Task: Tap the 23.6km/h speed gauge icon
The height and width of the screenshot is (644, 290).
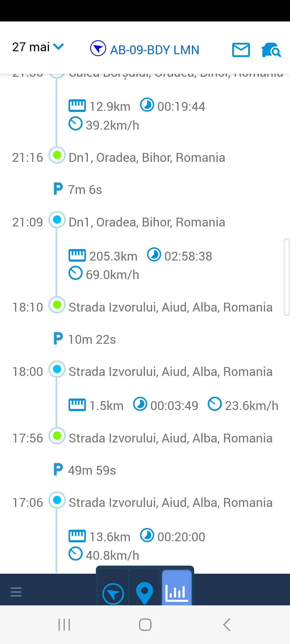Action: pyautogui.click(x=215, y=404)
